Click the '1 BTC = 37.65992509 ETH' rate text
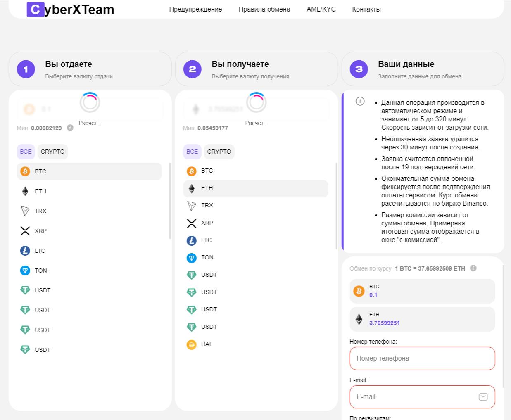This screenshot has width=511, height=420. [430, 268]
